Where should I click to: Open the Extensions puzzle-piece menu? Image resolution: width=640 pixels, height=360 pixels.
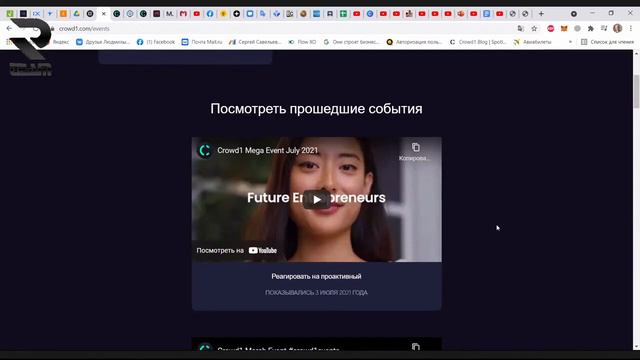pos(591,29)
